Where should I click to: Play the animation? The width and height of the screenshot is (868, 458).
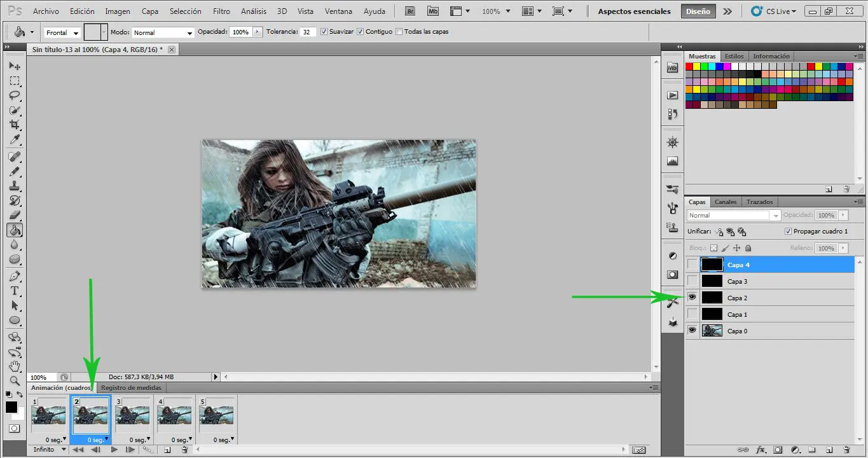(x=114, y=450)
